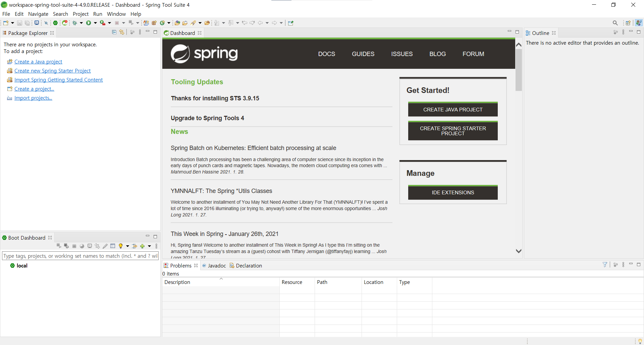This screenshot has height=345, width=644.
Task: Select the Java perspective icon
Action: (x=639, y=23)
